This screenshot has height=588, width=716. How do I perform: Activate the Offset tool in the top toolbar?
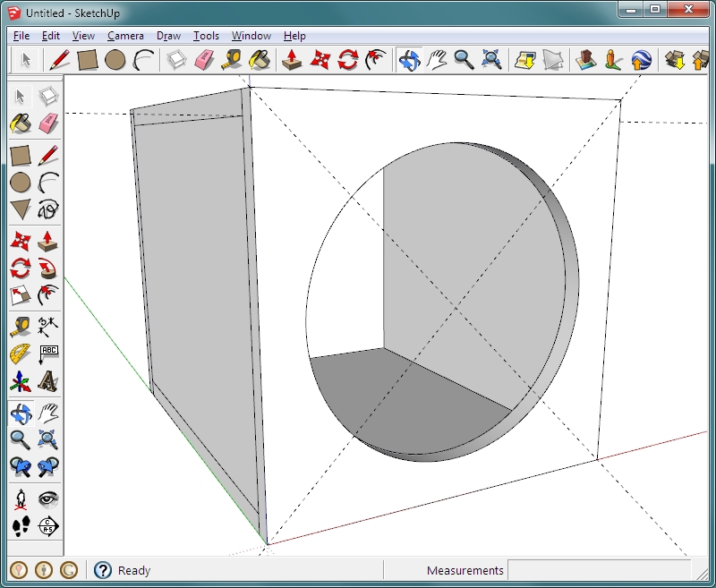click(x=376, y=60)
